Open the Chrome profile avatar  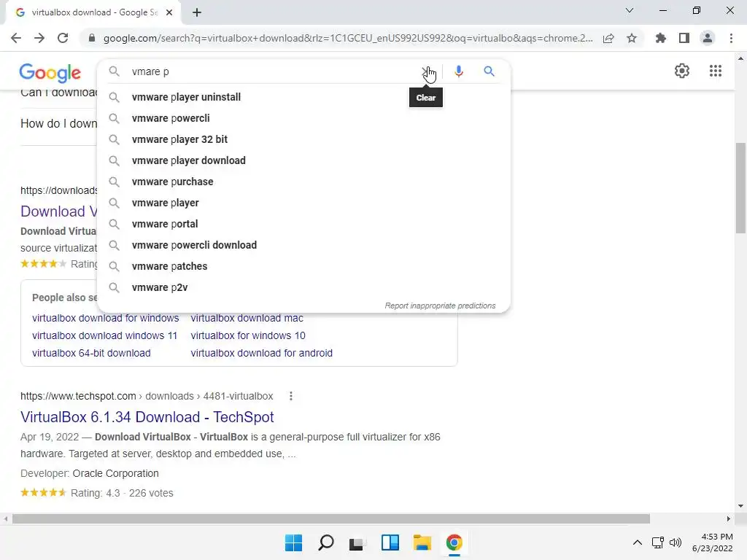click(x=708, y=38)
